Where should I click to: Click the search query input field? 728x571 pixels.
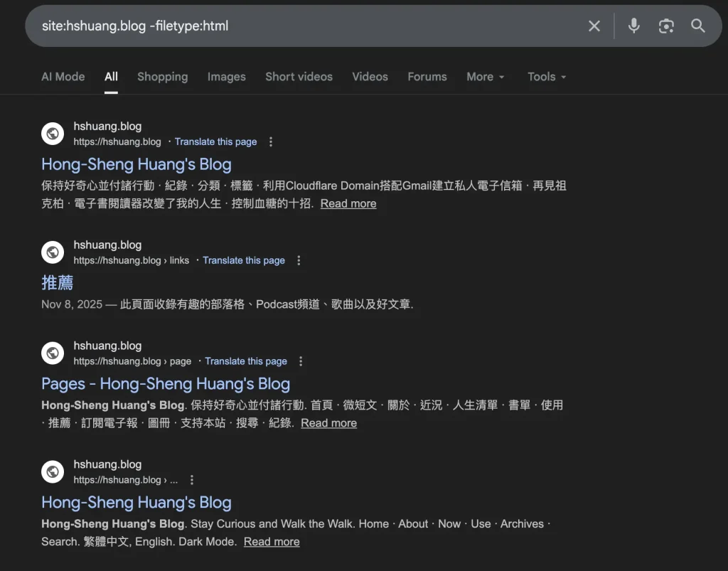pyautogui.click(x=299, y=26)
